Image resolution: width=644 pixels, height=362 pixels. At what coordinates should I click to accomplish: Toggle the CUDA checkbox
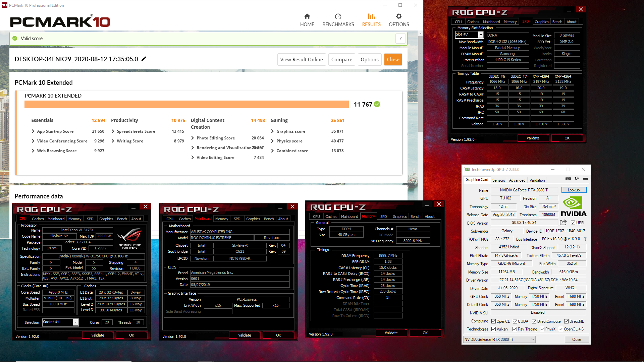515,321
